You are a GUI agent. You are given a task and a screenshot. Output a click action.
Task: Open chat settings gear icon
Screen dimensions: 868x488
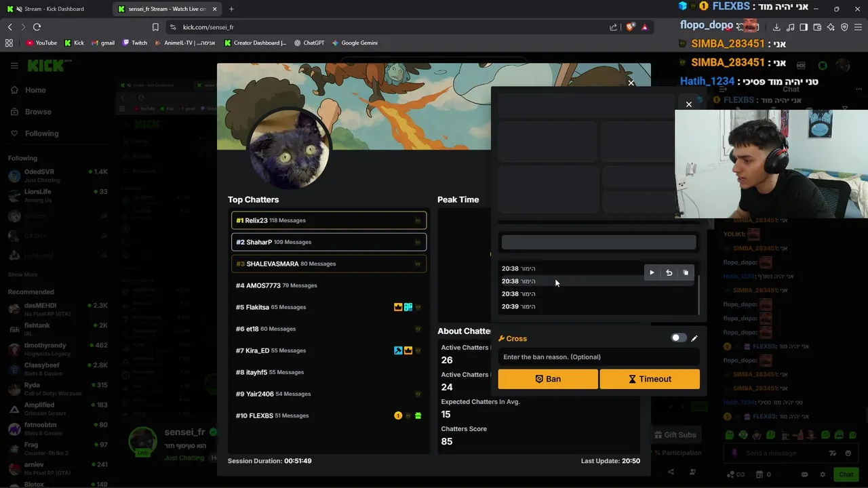click(x=823, y=474)
